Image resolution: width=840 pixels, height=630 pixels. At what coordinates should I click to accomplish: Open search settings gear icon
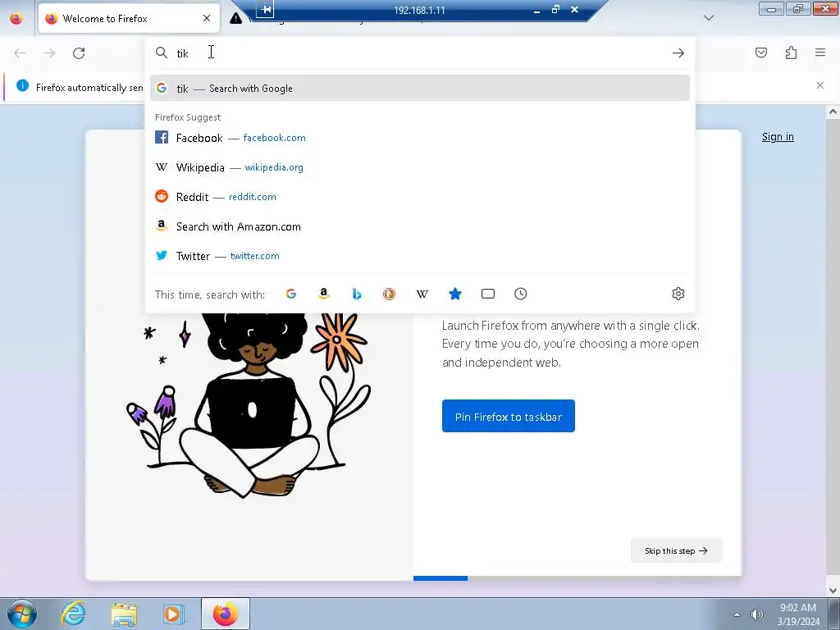(x=678, y=294)
